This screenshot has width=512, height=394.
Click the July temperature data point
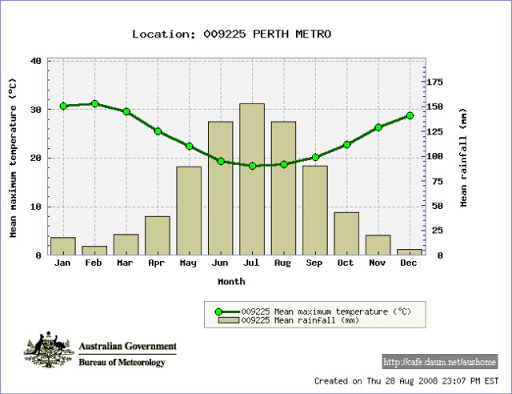click(x=252, y=166)
